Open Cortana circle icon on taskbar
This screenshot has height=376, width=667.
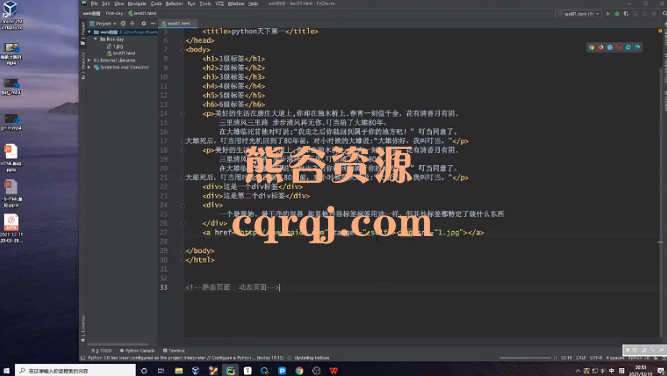(x=144, y=371)
